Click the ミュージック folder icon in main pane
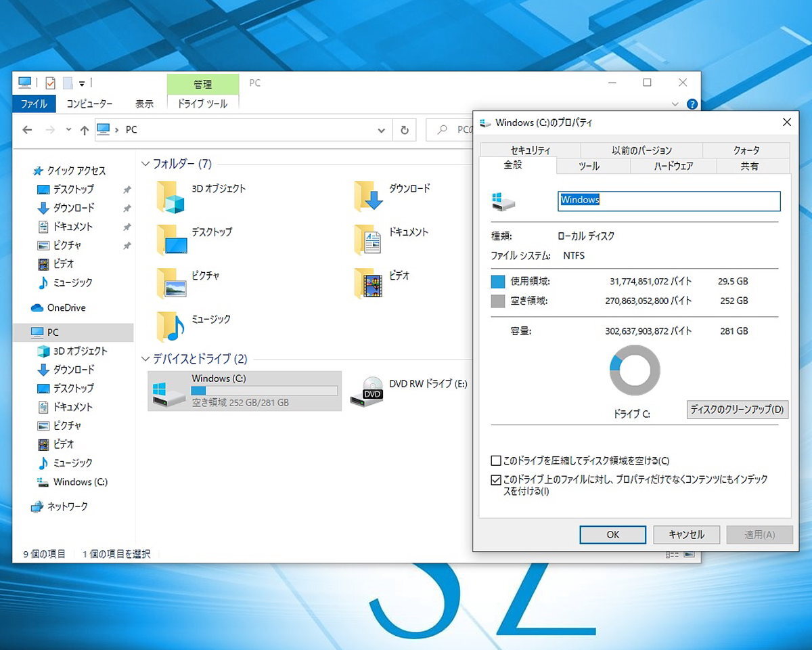Screen dimensions: 812x650 pyautogui.click(x=170, y=327)
